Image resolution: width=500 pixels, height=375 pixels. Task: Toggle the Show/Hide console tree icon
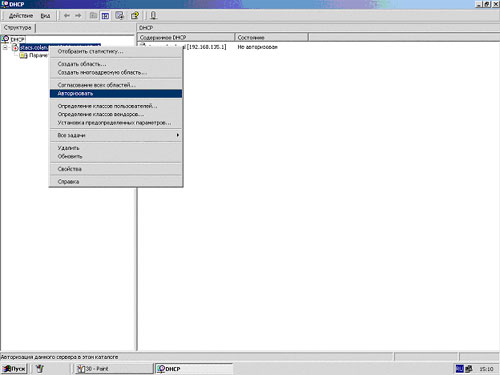(x=105, y=16)
